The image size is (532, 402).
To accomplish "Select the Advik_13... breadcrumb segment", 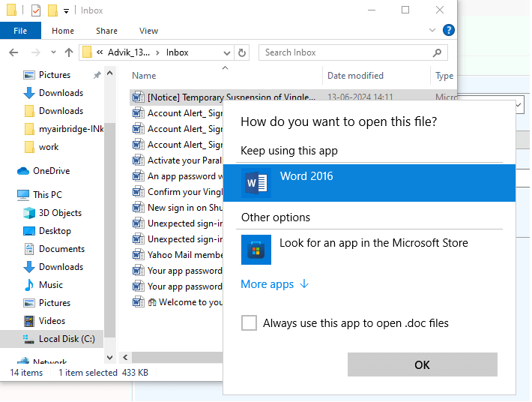I will tap(129, 52).
